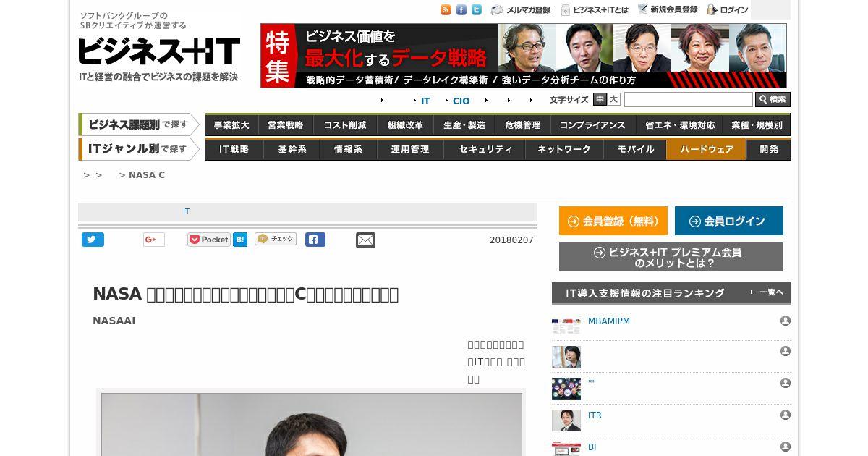Click member icon on MBAMIPM row
The height and width of the screenshot is (456, 868).
[x=786, y=321]
